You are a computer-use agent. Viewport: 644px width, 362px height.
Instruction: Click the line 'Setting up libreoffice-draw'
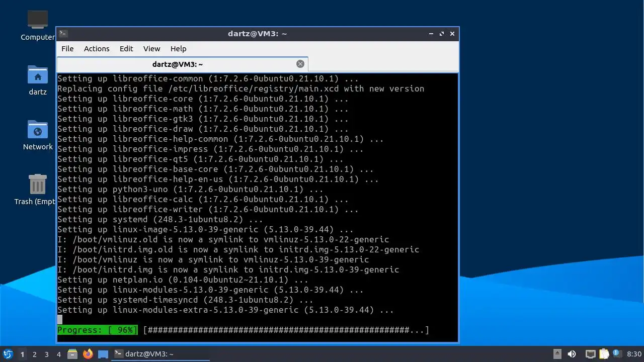point(203,129)
